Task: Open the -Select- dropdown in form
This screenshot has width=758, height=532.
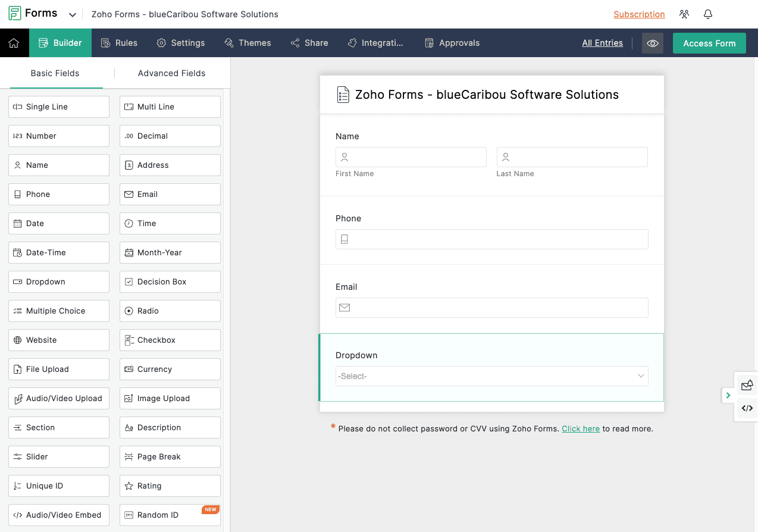Action: (x=492, y=376)
